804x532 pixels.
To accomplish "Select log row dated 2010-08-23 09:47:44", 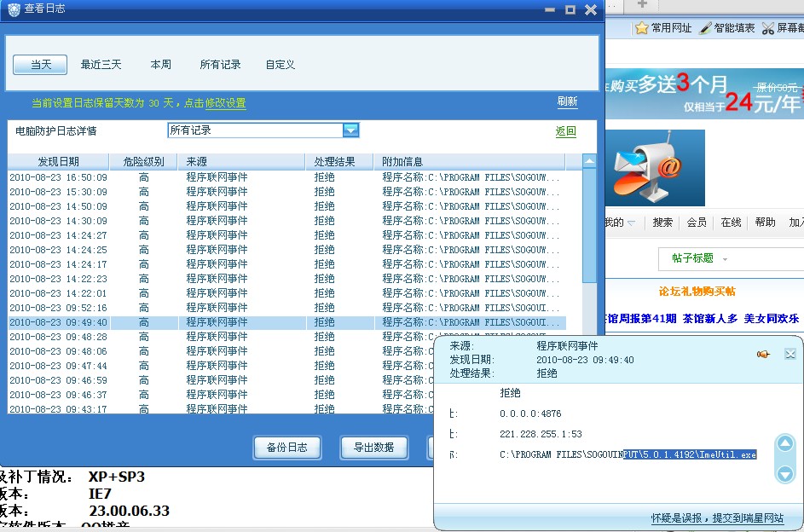I will click(x=221, y=366).
